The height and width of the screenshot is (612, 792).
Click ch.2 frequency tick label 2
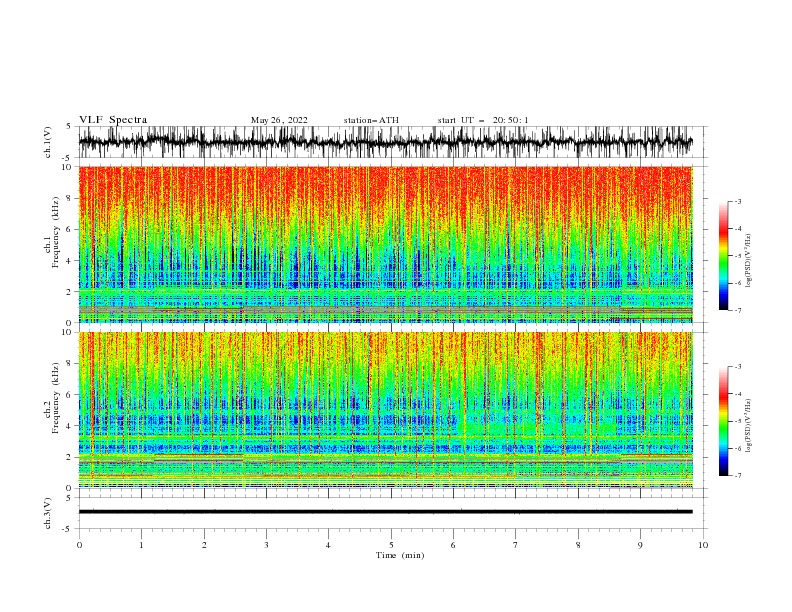[70, 457]
